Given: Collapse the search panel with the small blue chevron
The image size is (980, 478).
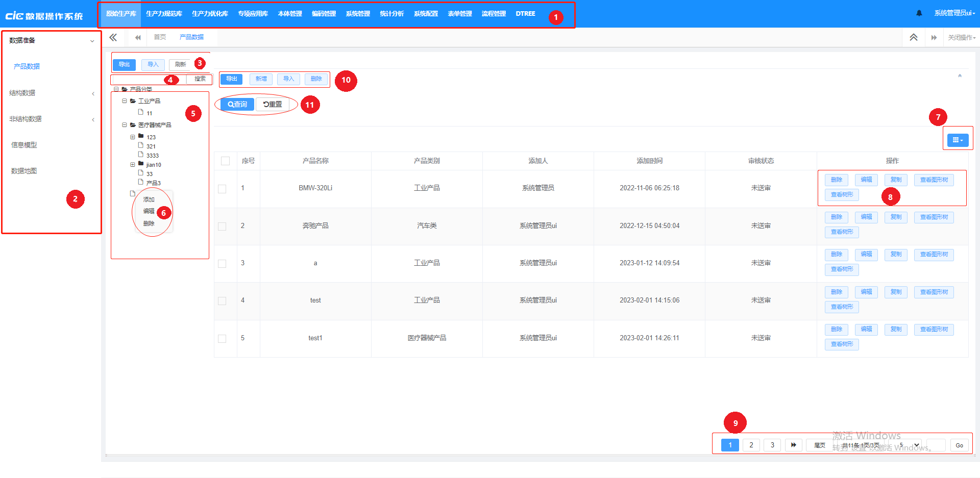Looking at the screenshot, I should click(x=960, y=76).
